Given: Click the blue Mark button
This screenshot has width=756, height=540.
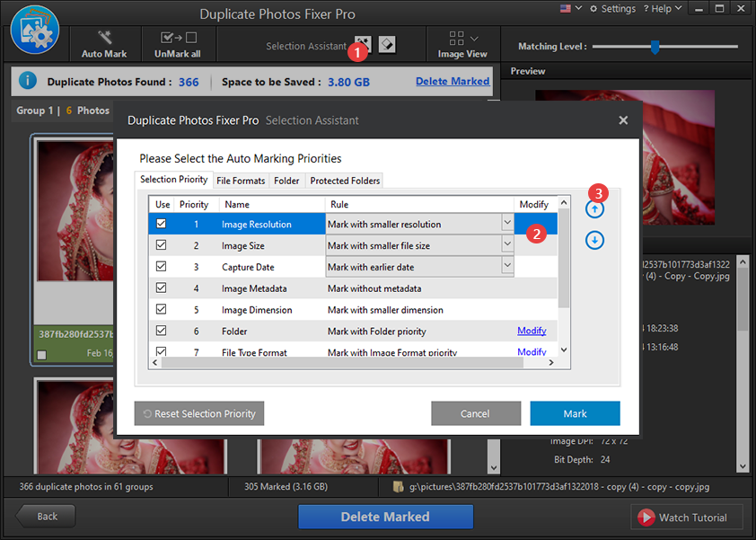Looking at the screenshot, I should click(576, 413).
